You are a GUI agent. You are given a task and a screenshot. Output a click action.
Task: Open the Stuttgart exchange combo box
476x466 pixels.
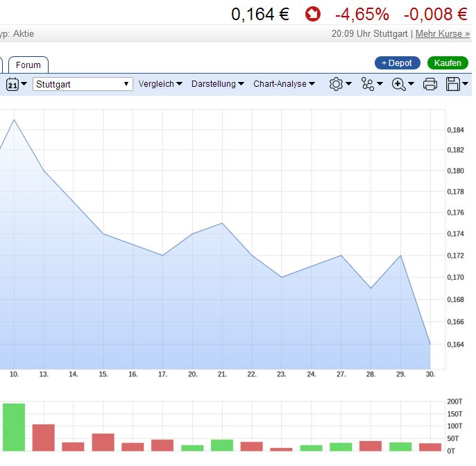tap(83, 84)
